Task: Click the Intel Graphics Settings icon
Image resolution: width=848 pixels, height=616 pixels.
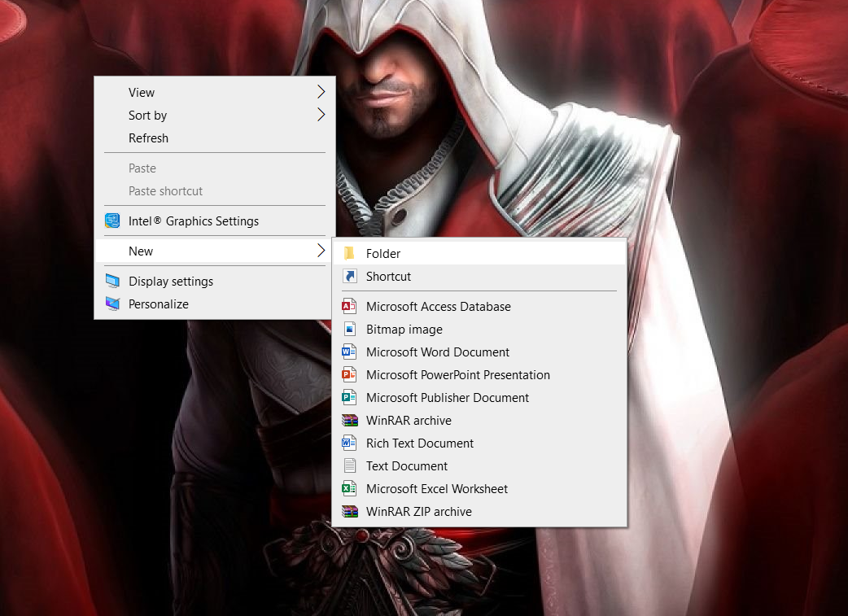Action: (x=112, y=221)
